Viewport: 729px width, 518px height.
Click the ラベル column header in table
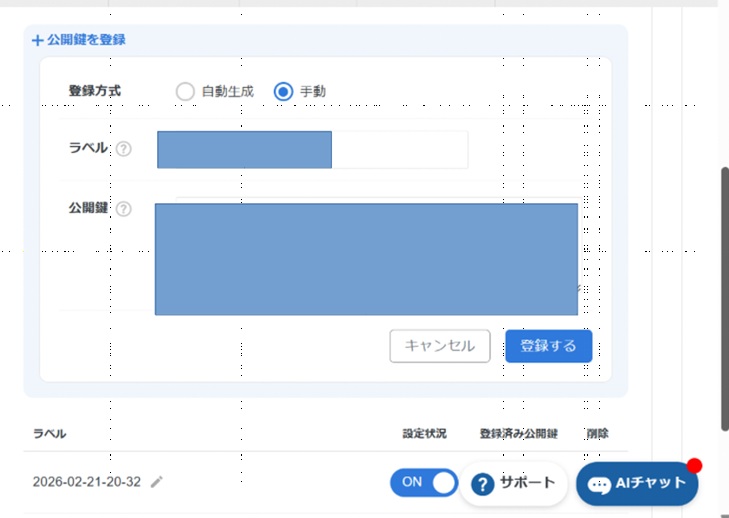tap(50, 434)
